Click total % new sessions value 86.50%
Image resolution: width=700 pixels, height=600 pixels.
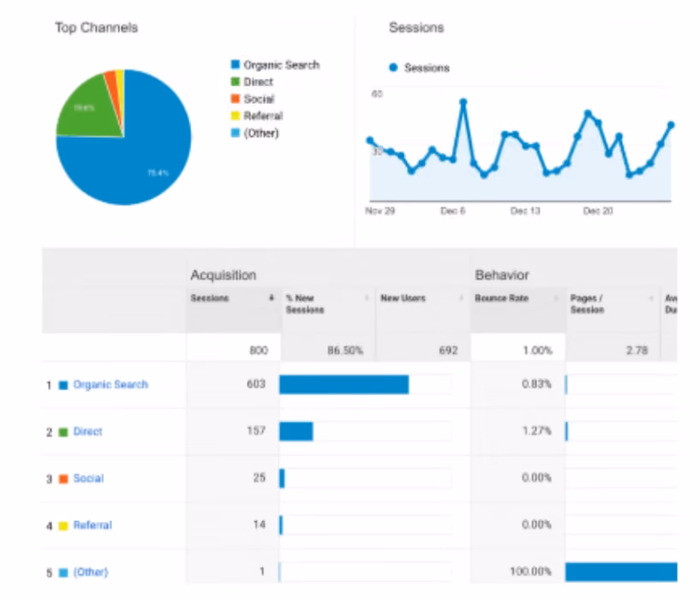coord(345,351)
